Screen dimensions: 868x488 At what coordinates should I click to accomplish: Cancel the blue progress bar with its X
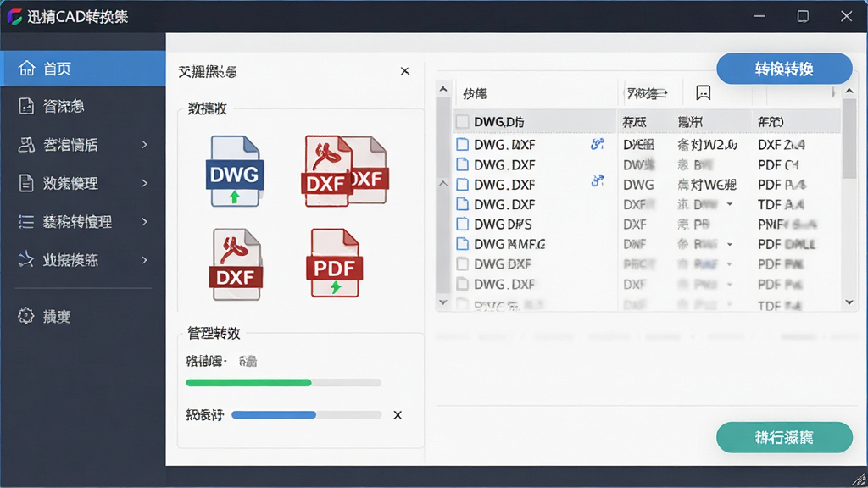click(x=398, y=415)
